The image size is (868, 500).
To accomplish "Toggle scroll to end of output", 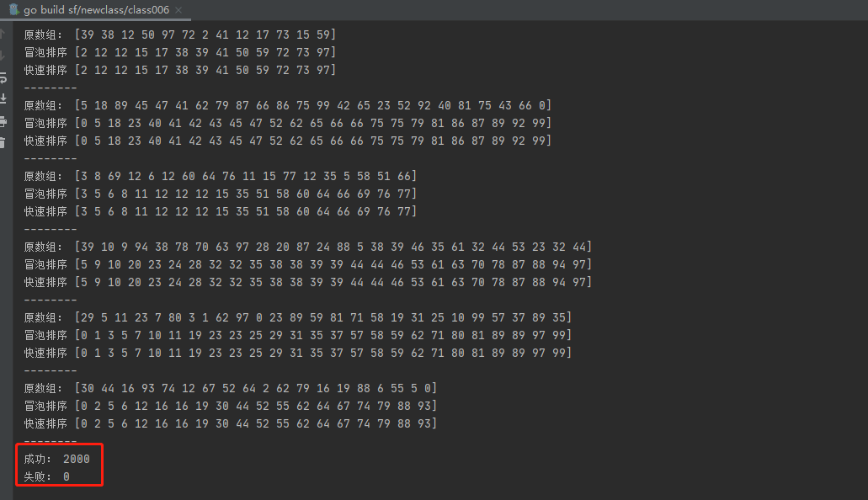I will (3, 99).
